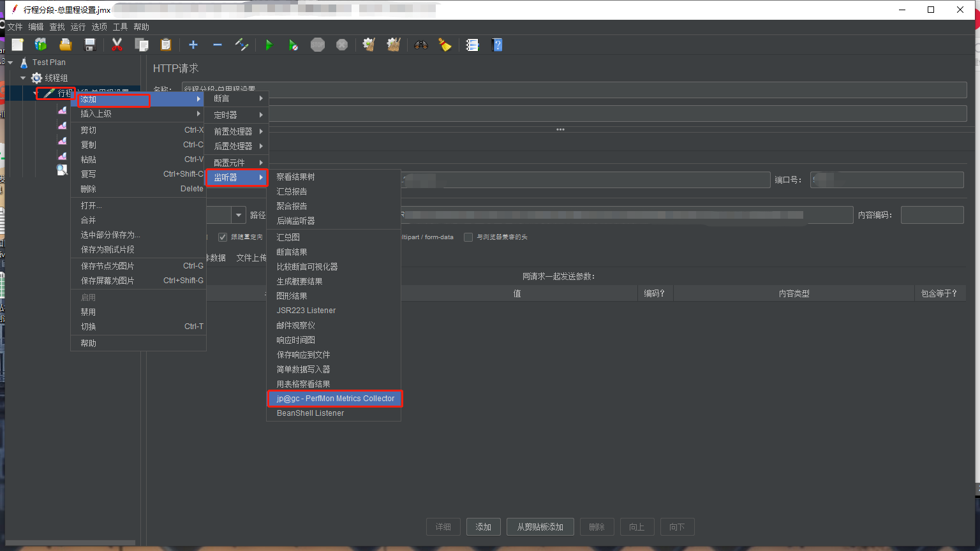Start no pauses play icon

pos(293,45)
